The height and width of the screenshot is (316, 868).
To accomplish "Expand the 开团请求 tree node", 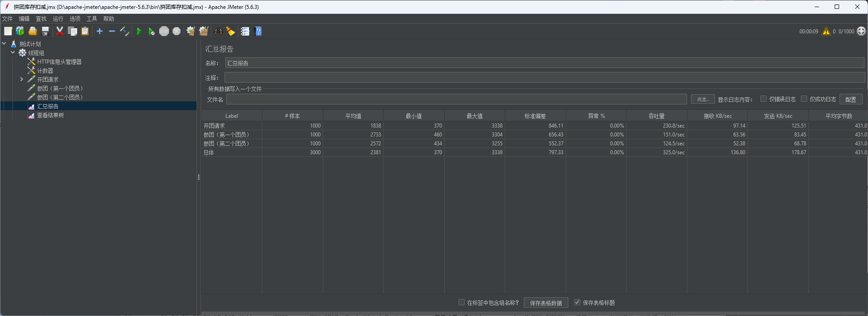I will point(21,79).
